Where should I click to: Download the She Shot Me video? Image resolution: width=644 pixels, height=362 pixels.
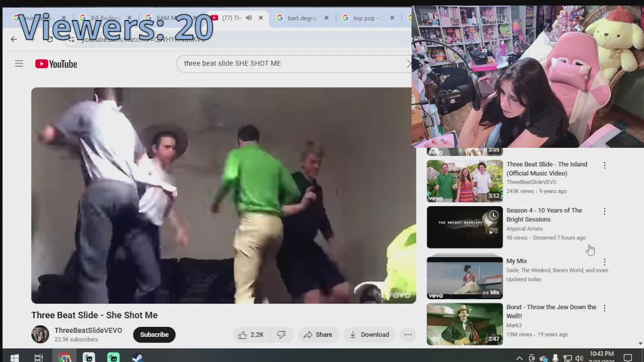tap(369, 334)
